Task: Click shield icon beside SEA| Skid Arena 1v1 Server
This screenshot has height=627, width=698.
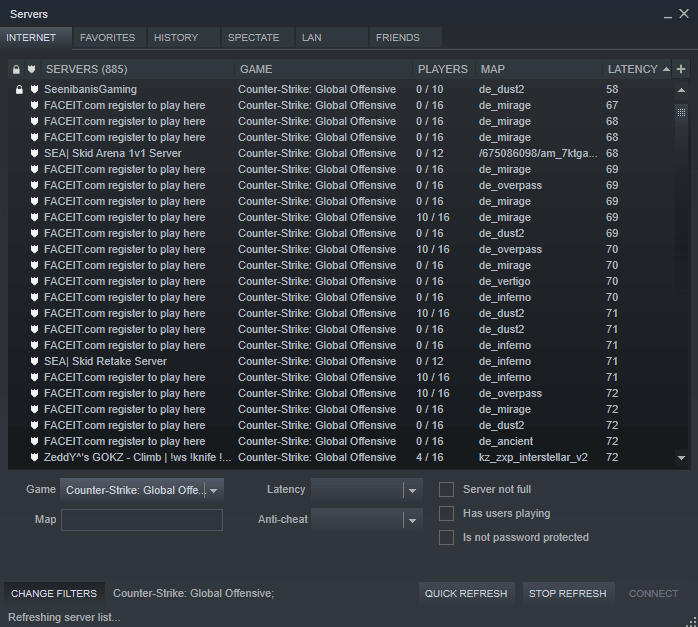Action: (x=34, y=154)
